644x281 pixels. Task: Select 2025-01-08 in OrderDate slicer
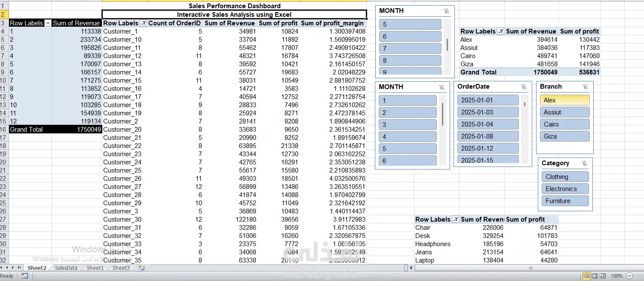(488, 136)
